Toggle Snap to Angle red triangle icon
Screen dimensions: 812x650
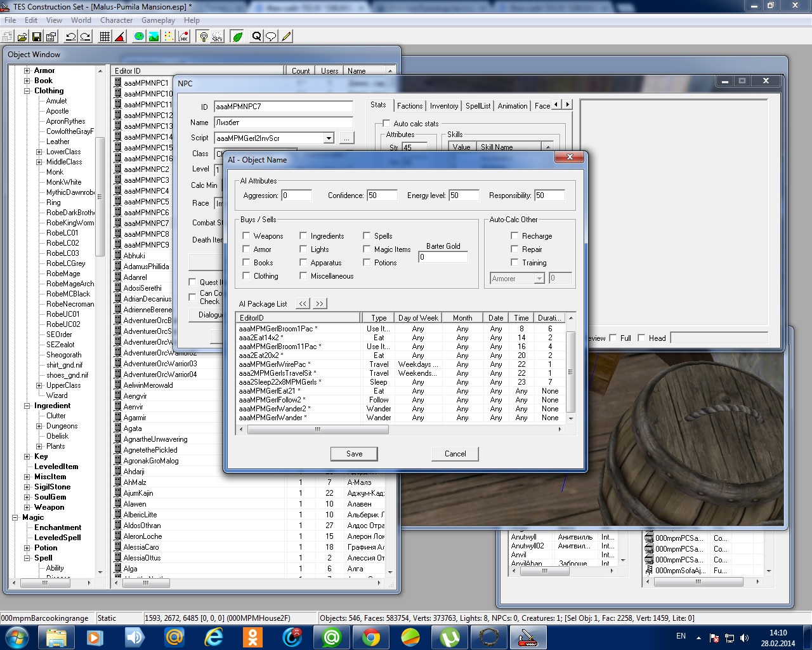119,37
